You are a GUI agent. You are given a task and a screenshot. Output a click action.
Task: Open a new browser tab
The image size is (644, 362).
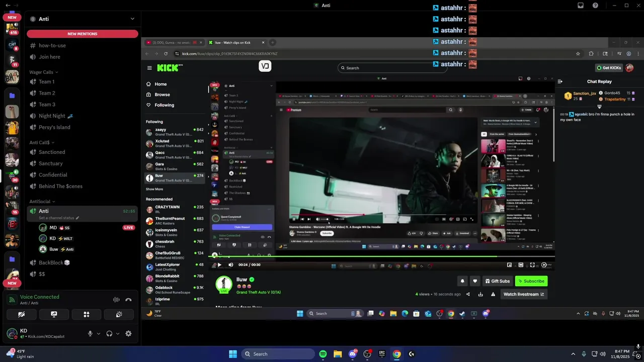click(x=273, y=43)
